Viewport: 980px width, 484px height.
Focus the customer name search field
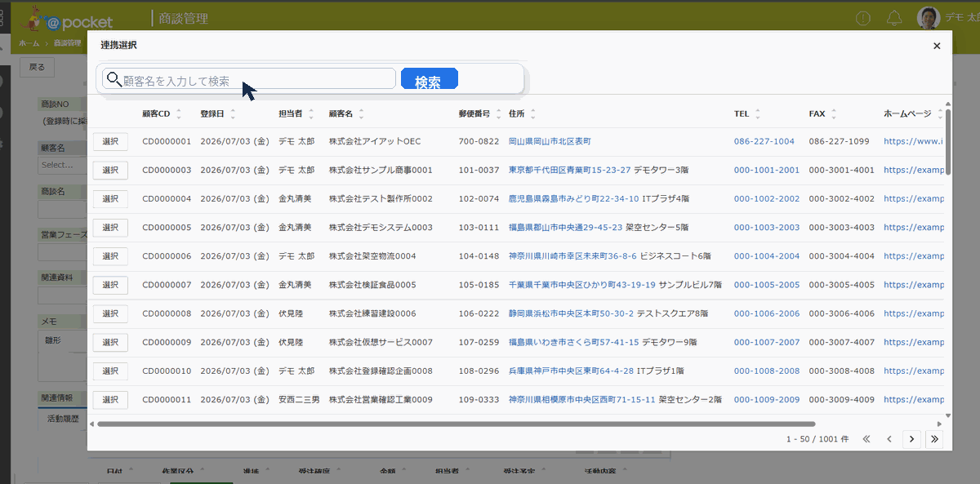point(249,78)
